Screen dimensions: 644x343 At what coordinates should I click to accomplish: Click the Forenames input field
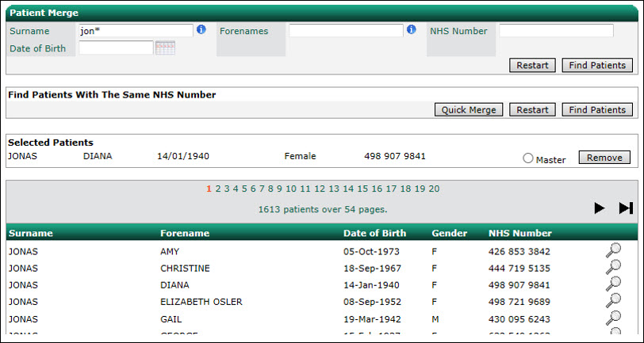346,30
